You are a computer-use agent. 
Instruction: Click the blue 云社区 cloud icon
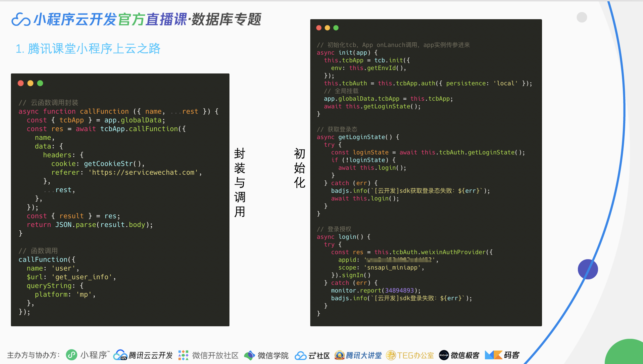click(300, 355)
